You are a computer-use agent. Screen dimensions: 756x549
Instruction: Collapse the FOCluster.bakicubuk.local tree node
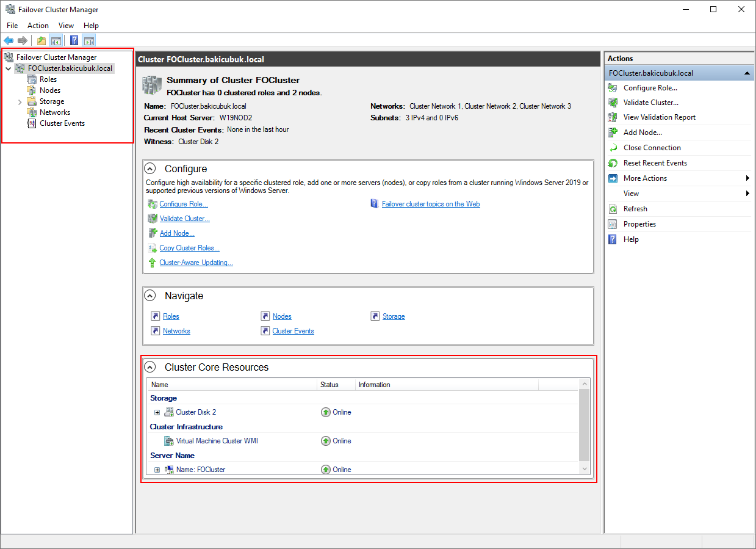pyautogui.click(x=9, y=68)
